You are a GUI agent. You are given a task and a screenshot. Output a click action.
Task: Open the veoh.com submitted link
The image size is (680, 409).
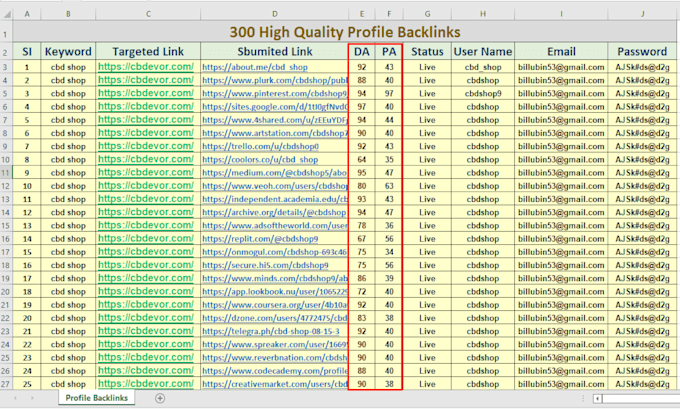point(275,186)
